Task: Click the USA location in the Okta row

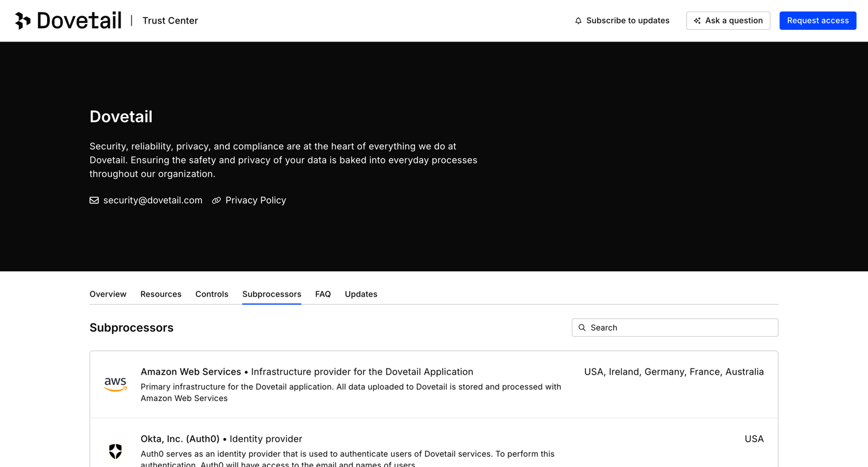Action: click(x=754, y=439)
